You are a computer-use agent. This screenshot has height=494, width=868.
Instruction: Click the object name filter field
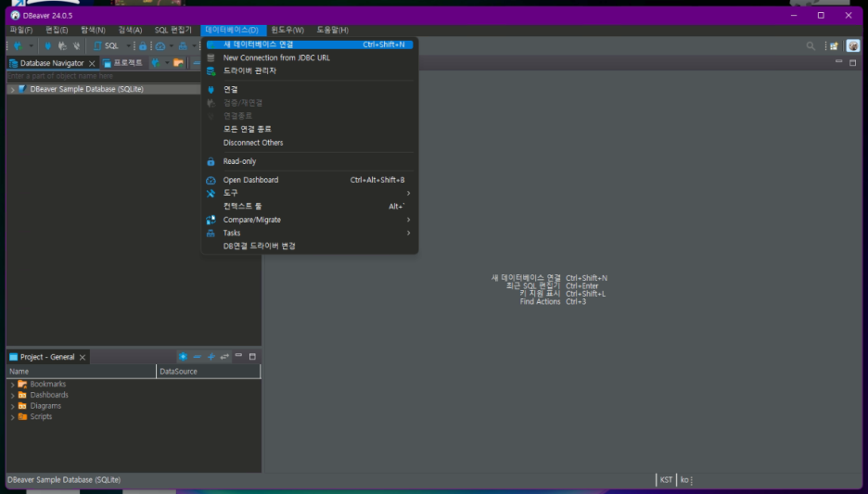pos(104,76)
